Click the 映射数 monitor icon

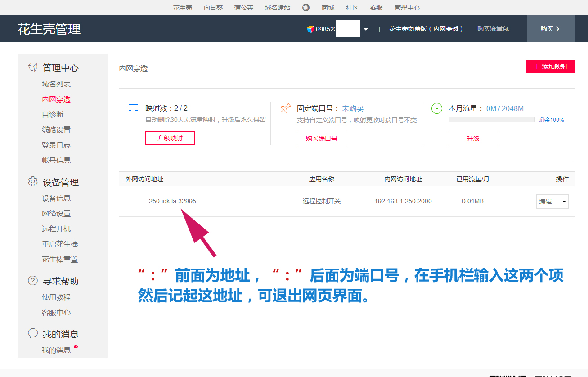pyautogui.click(x=133, y=108)
